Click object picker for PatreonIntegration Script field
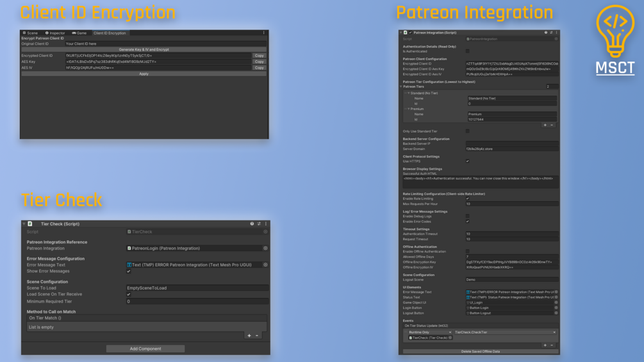This screenshot has width=644, height=362. (556, 39)
